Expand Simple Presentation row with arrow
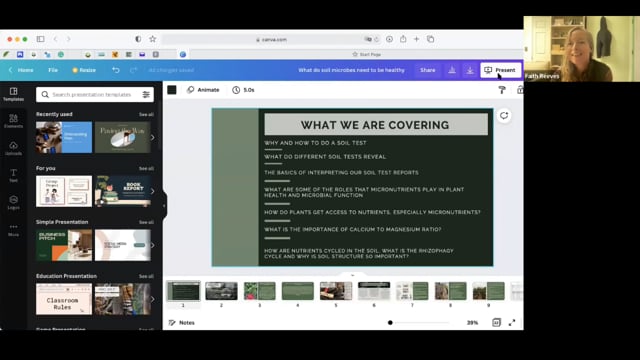The height and width of the screenshot is (360, 640). 153,245
